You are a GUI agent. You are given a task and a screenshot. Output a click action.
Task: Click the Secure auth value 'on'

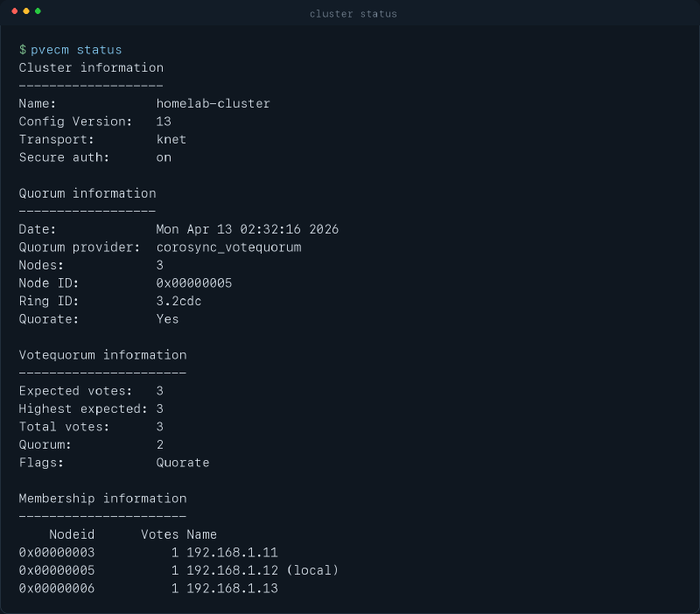pos(164,157)
